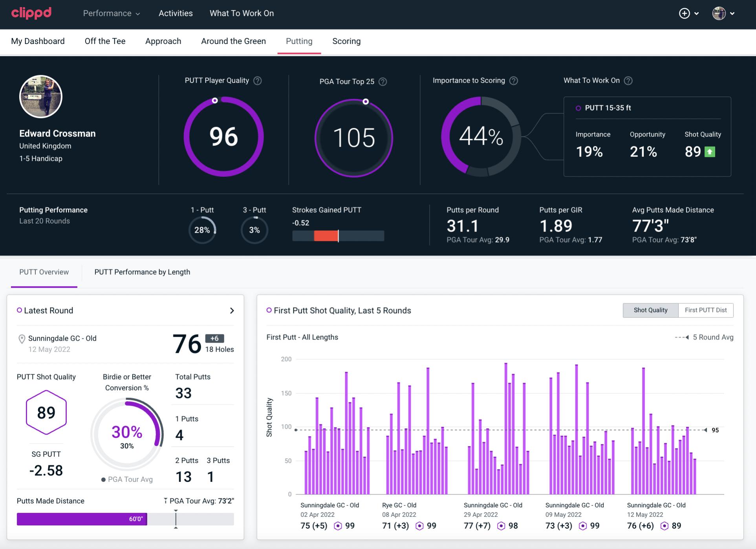
Task: Switch chart to First PUTT Dist view
Action: pyautogui.click(x=706, y=310)
